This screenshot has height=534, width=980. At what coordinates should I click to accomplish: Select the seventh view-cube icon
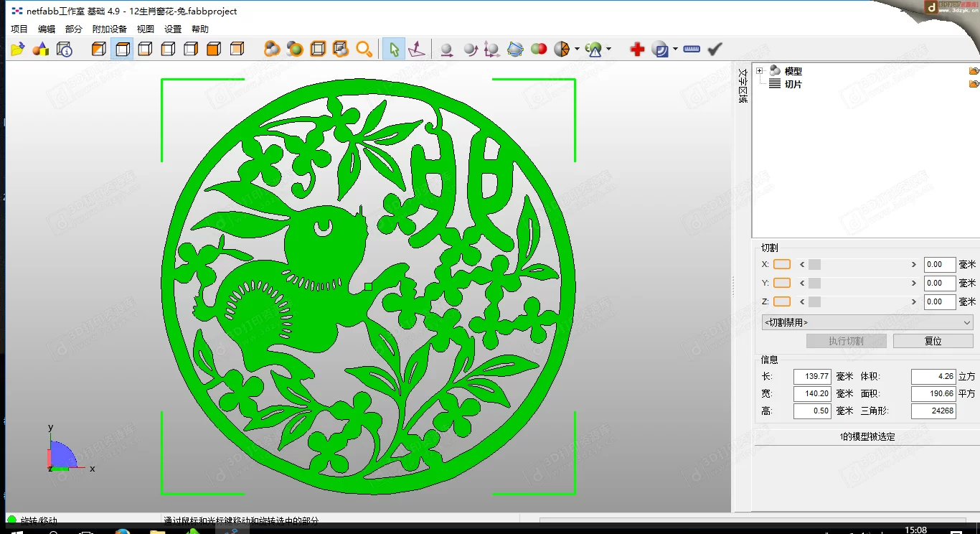tap(237, 49)
